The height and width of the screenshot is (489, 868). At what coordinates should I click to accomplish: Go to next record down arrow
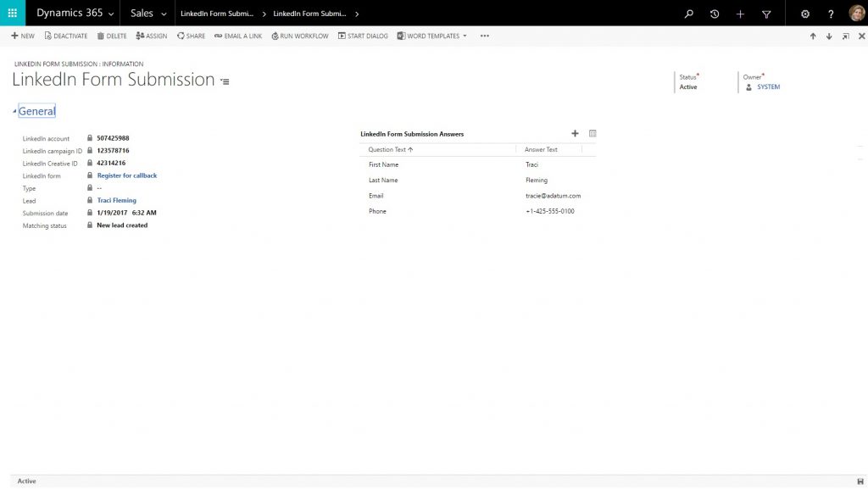coord(829,36)
